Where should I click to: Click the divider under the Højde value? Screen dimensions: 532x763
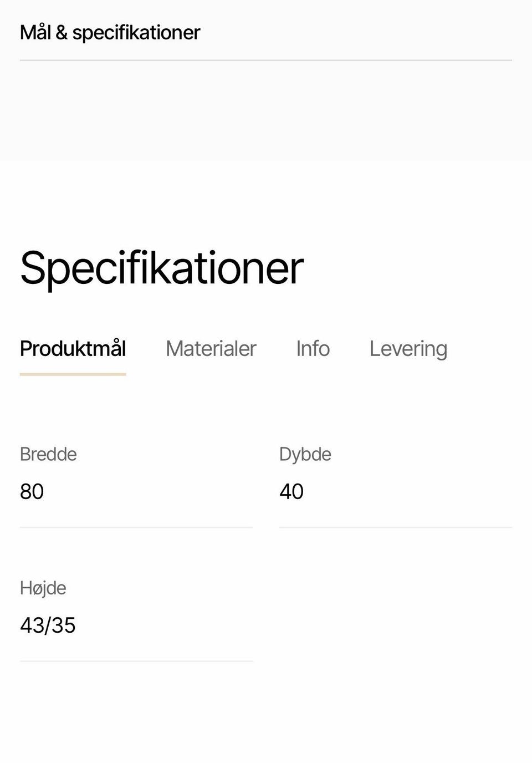point(136,661)
